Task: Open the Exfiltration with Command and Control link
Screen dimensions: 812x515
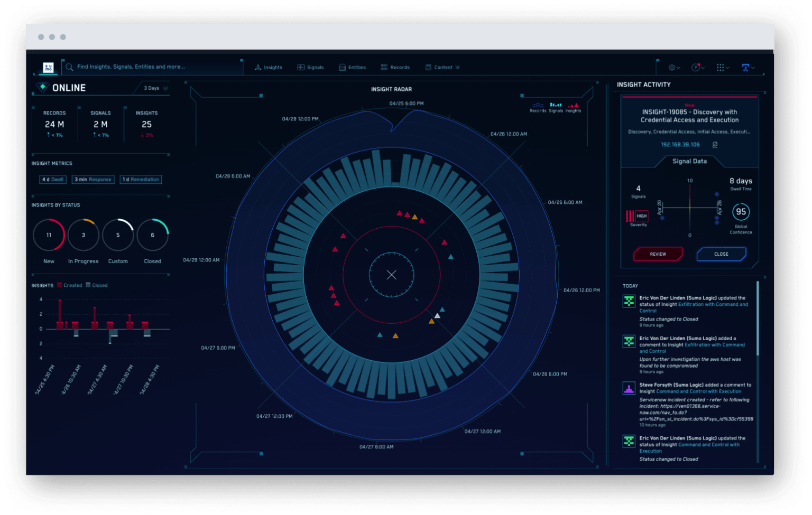Action: pos(713,305)
